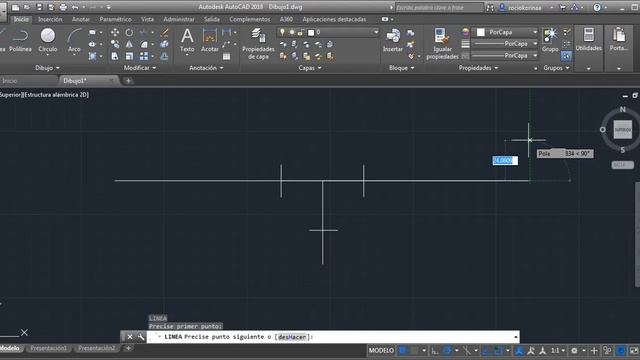Image resolution: width=640 pixels, height=360 pixels.
Task: Open the object color PorCapa dropdown
Action: 505,32
